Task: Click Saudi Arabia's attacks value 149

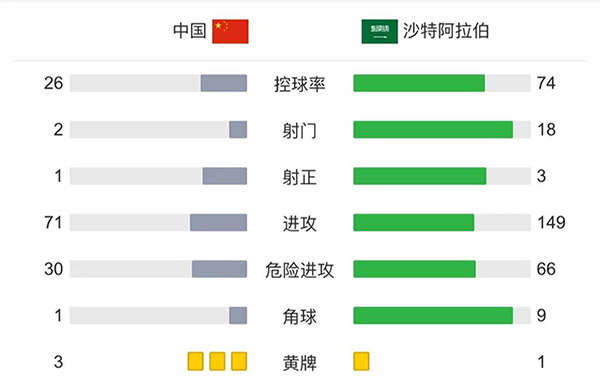Action: 551,222
